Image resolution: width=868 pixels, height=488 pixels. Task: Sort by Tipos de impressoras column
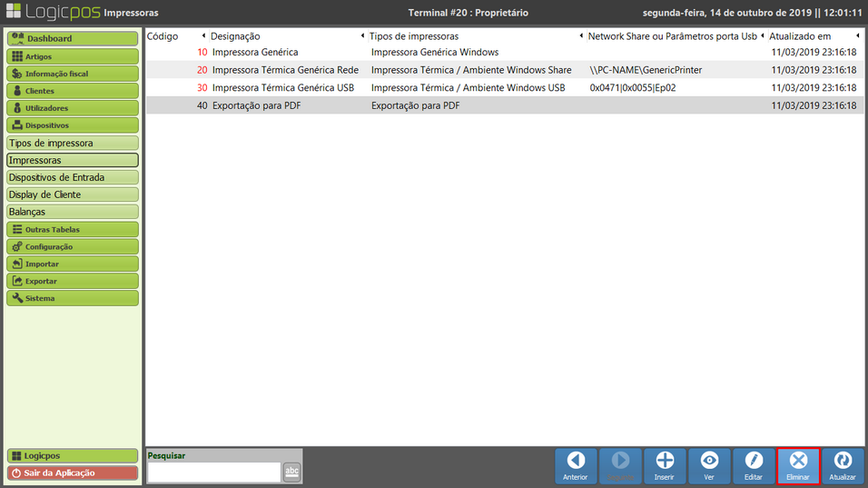pos(413,36)
